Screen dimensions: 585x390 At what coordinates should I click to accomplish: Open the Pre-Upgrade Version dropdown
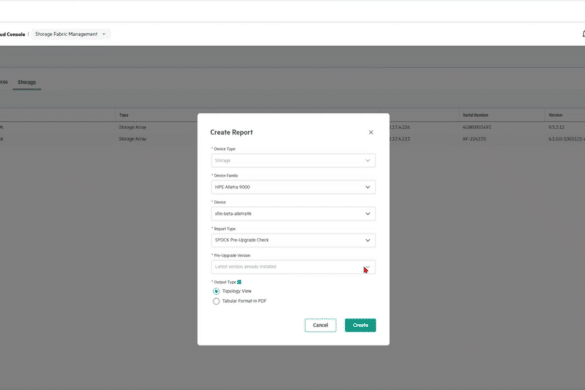tap(293, 267)
